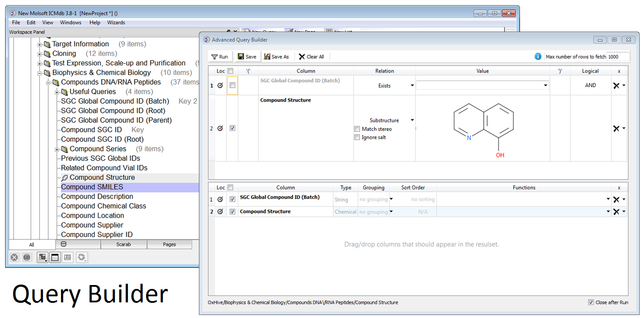Select Compound Chemical Class tree item

104,206
